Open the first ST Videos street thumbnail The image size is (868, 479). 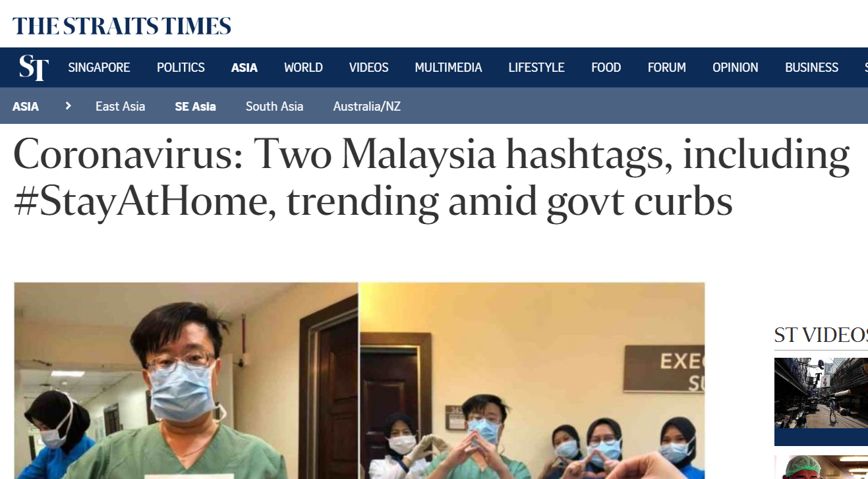coord(821,401)
